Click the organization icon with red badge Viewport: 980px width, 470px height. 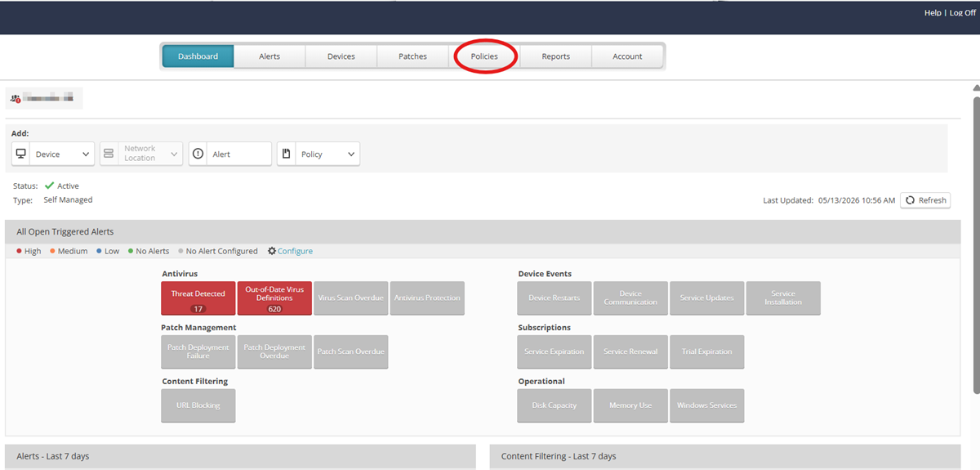[x=16, y=98]
